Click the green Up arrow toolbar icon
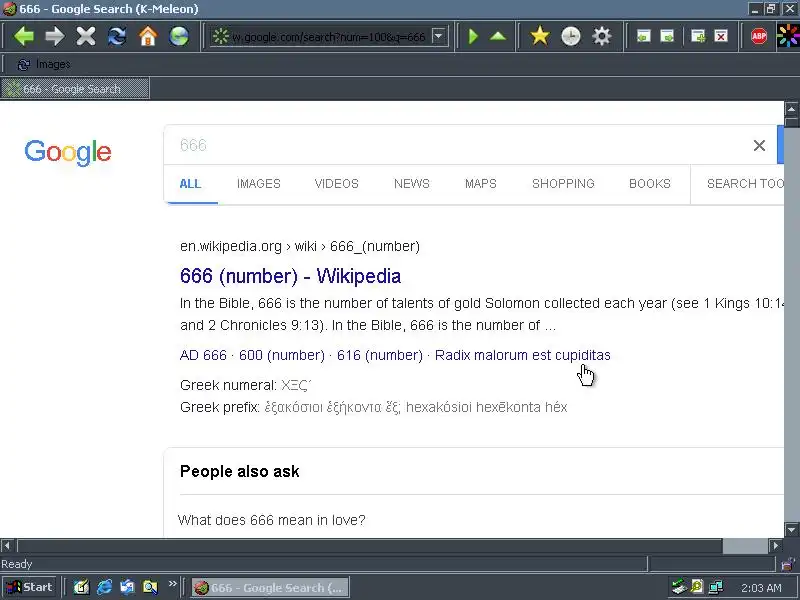This screenshot has width=800, height=600. click(498, 36)
